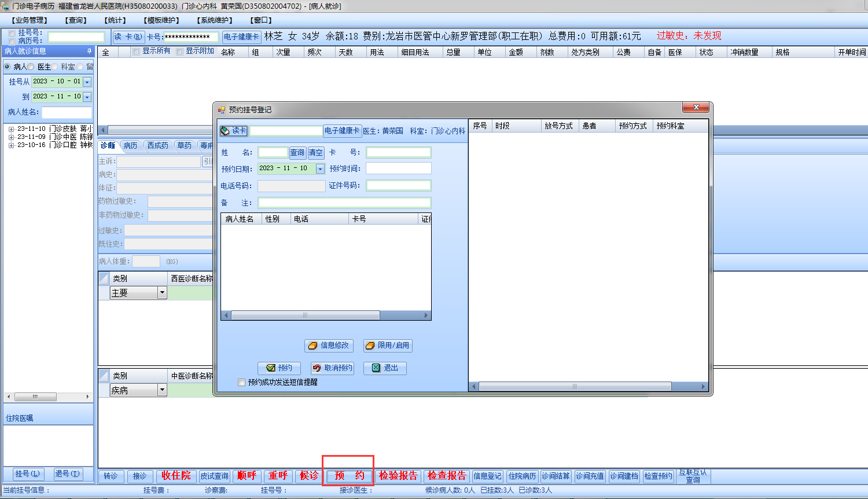The image size is (868, 499).
Task: Pin the 病人就诊信息 panel with the pushpin icon
Action: pos(89,52)
